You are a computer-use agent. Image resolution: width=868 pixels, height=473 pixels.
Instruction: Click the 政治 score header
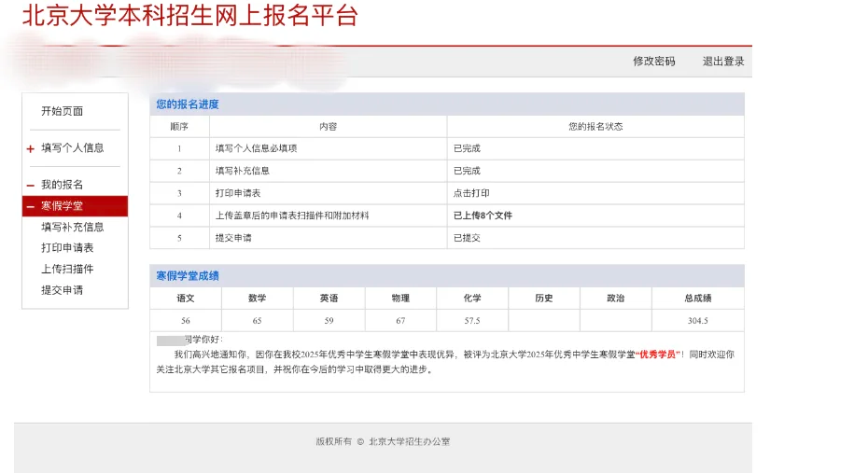coord(616,299)
